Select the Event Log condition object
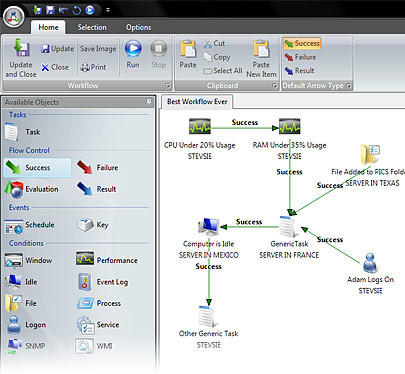The width and height of the screenshot is (405, 374). tap(103, 282)
